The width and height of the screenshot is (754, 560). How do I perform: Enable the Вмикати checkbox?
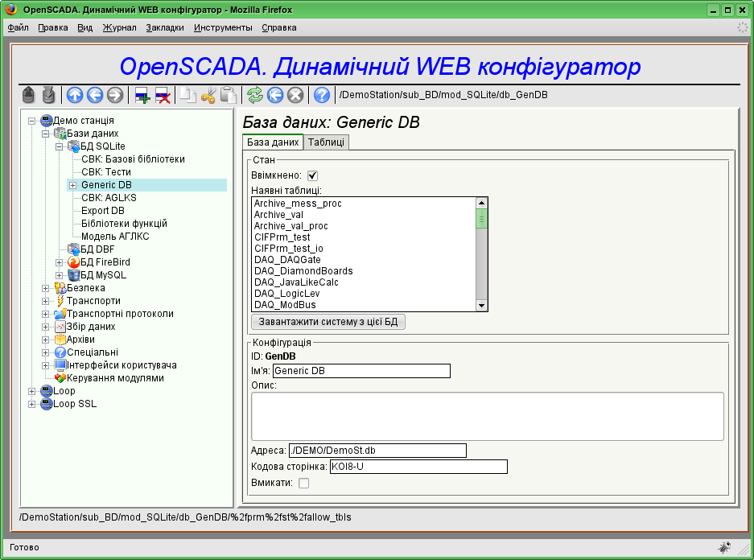tap(303, 483)
